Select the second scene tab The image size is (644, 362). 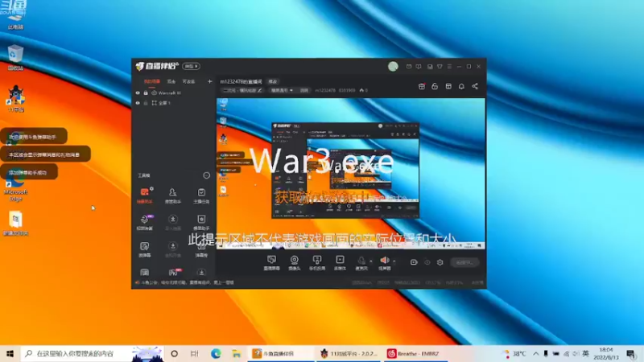click(171, 82)
